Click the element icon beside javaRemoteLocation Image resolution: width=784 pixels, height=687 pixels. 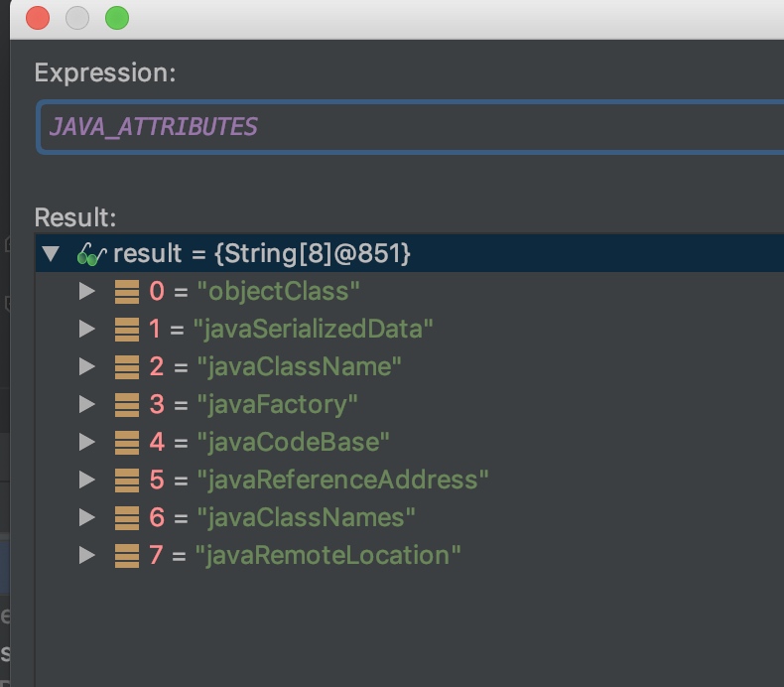[127, 556]
